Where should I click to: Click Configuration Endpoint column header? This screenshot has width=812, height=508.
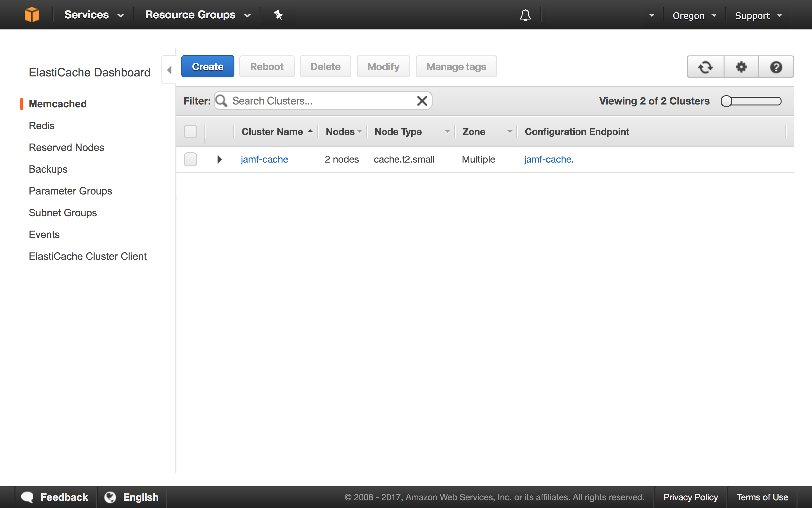pyautogui.click(x=577, y=132)
